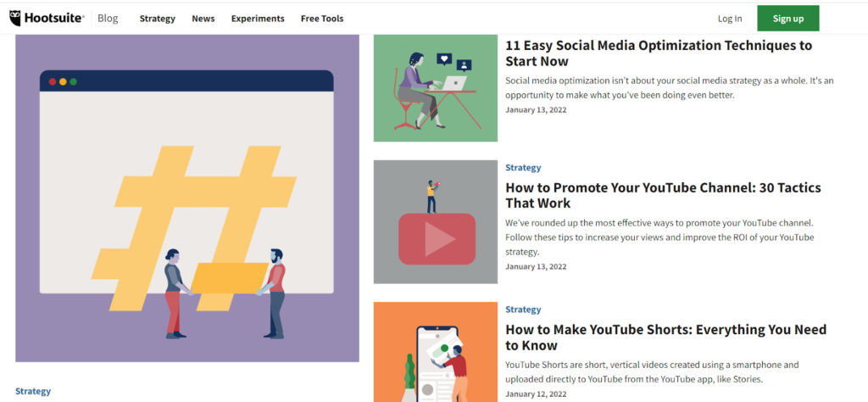Read 11 Easy Social Media Optimization Techniques
868x402 pixels.
(x=659, y=53)
